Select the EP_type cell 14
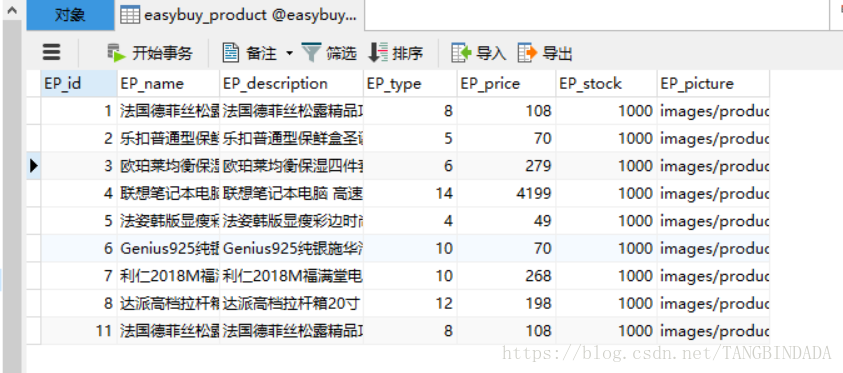843x373 pixels. click(410, 193)
